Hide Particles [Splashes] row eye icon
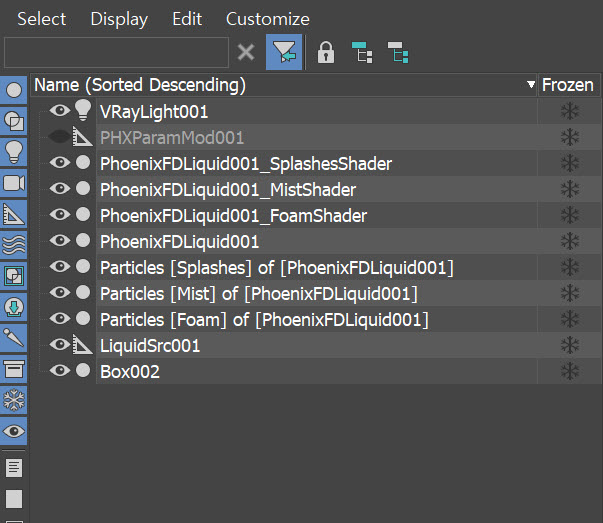 pyautogui.click(x=60, y=266)
